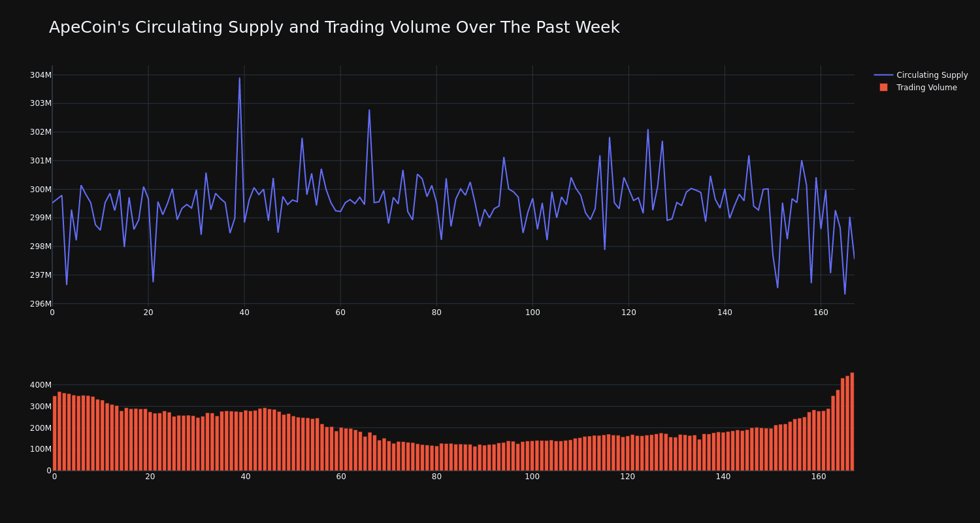Click the x-axis label 100 on volume chart
This screenshot has width=980, height=523.
pos(532,477)
